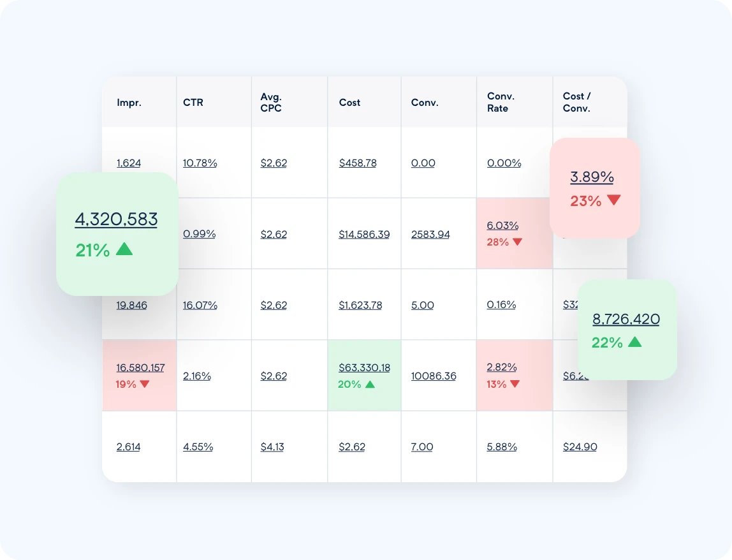Click the green up arrow beside 21%

point(124,249)
